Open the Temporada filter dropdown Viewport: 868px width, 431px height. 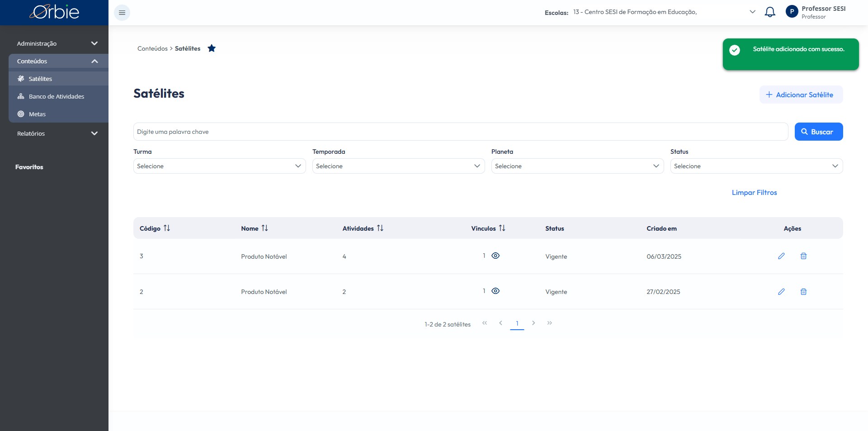[399, 166]
